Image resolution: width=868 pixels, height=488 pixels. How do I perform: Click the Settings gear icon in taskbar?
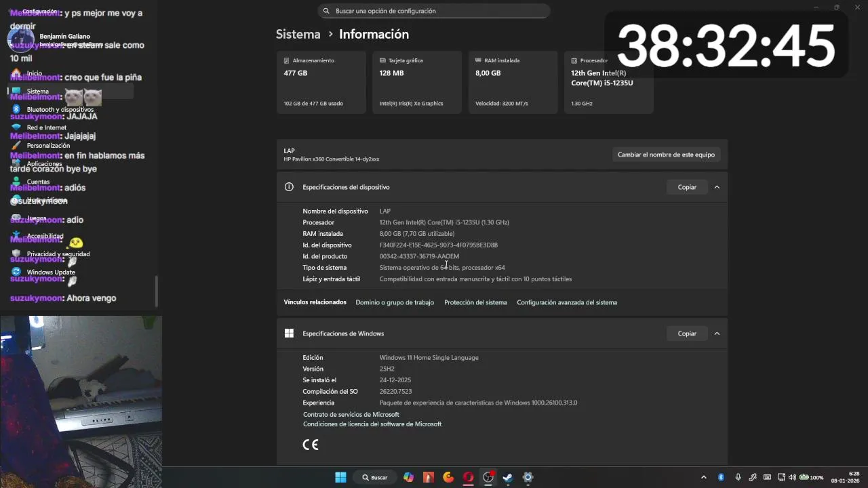[528, 477]
